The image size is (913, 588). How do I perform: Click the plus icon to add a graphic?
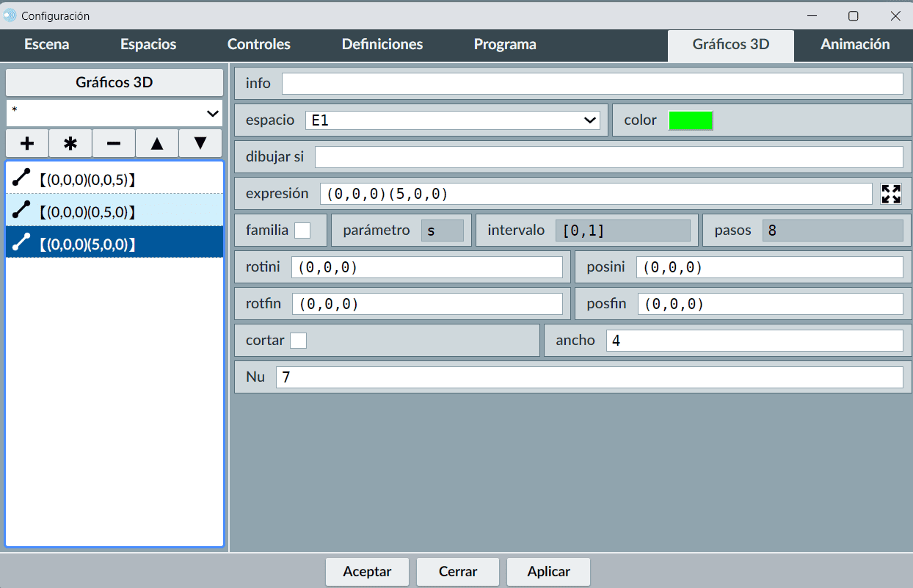27,143
